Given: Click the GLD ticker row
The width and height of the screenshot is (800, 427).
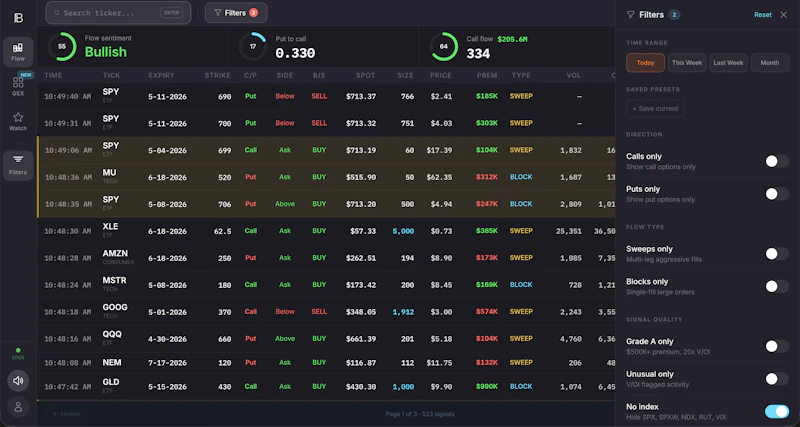Looking at the screenshot, I should (x=327, y=387).
